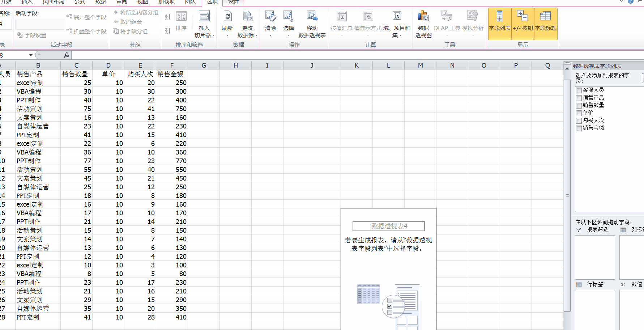Click Show Values As (值显示方式) icon

point(368,17)
